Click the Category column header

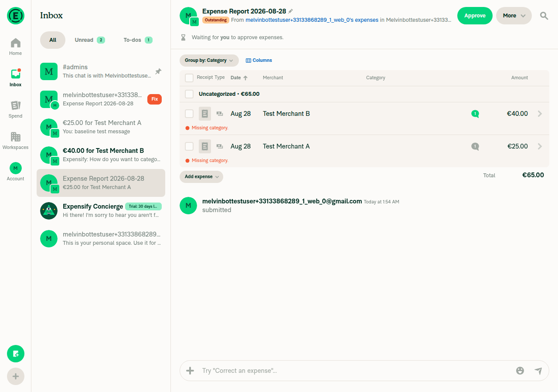(x=376, y=78)
